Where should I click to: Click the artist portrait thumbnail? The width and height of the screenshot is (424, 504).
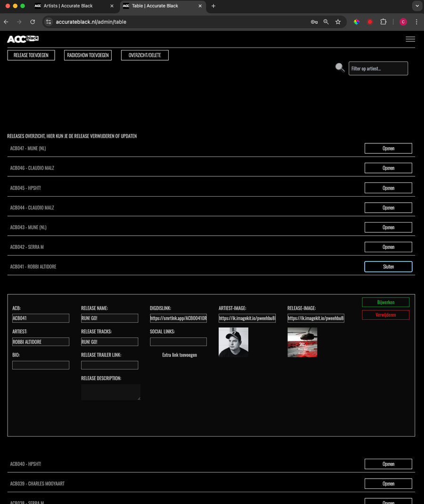[234, 342]
